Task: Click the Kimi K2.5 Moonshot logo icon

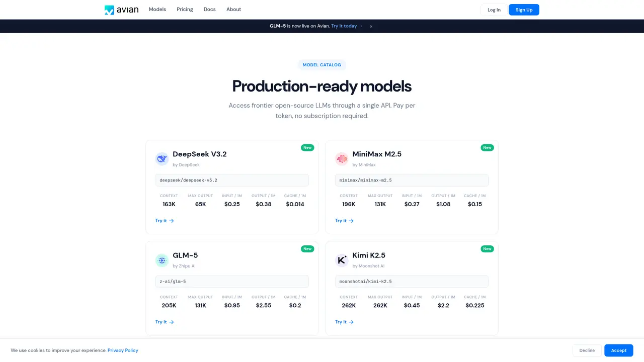Action: [342, 260]
